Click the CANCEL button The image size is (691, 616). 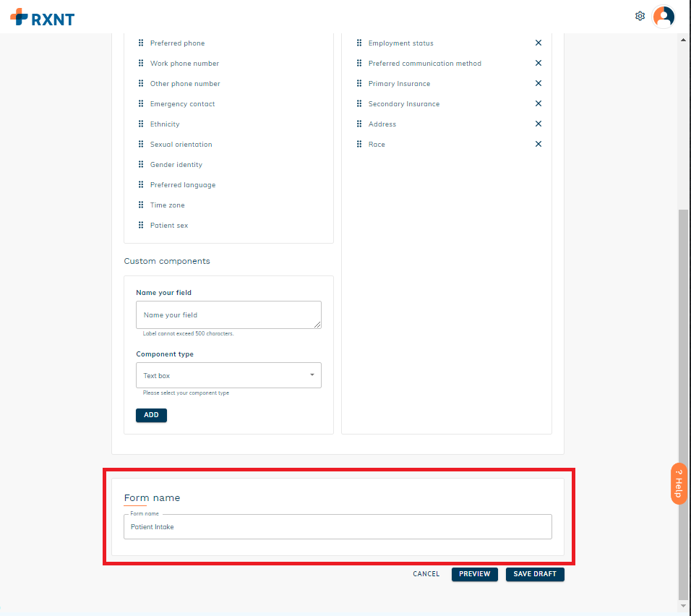coord(426,574)
